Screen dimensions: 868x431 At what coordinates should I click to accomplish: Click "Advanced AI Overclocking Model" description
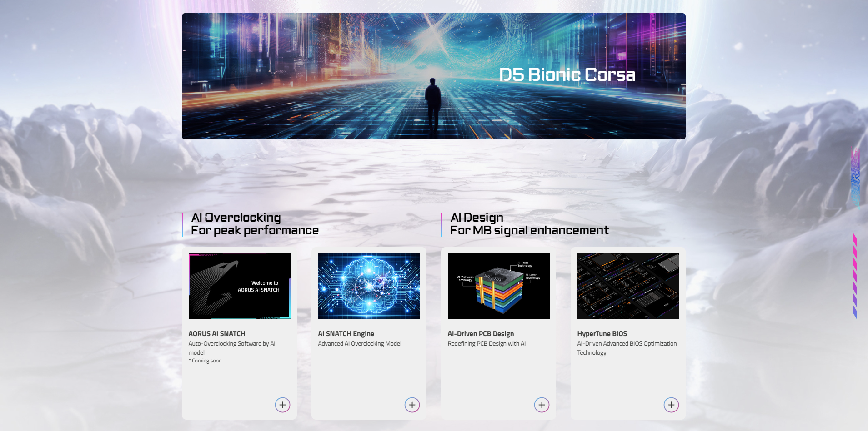(360, 344)
